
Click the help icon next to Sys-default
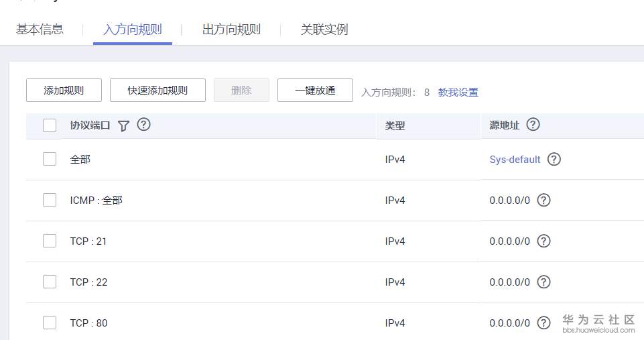pyautogui.click(x=554, y=160)
